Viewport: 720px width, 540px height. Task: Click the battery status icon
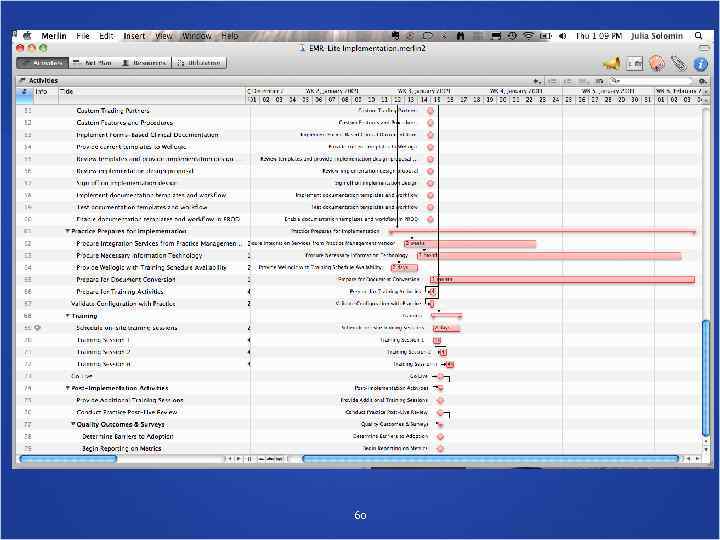tap(545, 36)
